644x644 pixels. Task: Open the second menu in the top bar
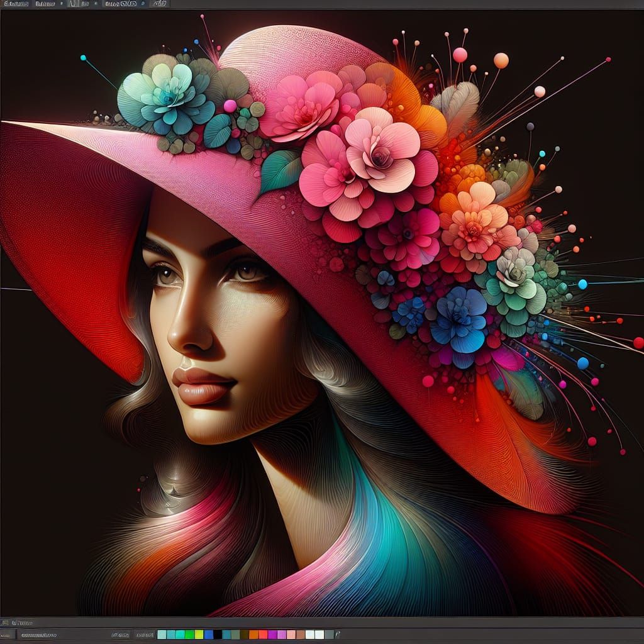coord(44,4)
